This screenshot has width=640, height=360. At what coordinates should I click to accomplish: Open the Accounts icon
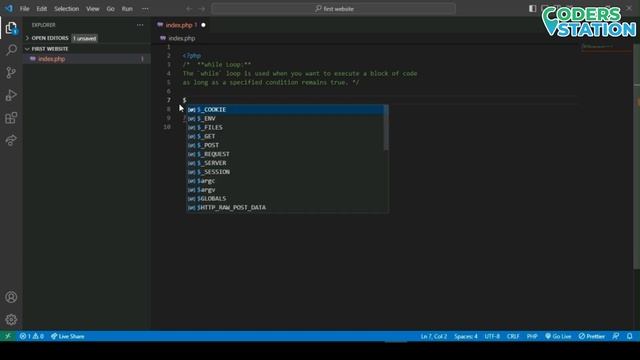[11, 297]
